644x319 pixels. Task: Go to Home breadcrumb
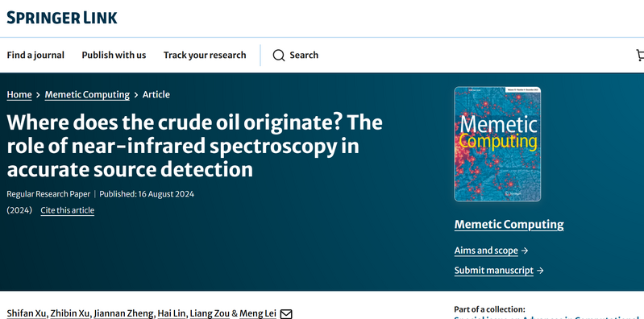pyautogui.click(x=19, y=95)
